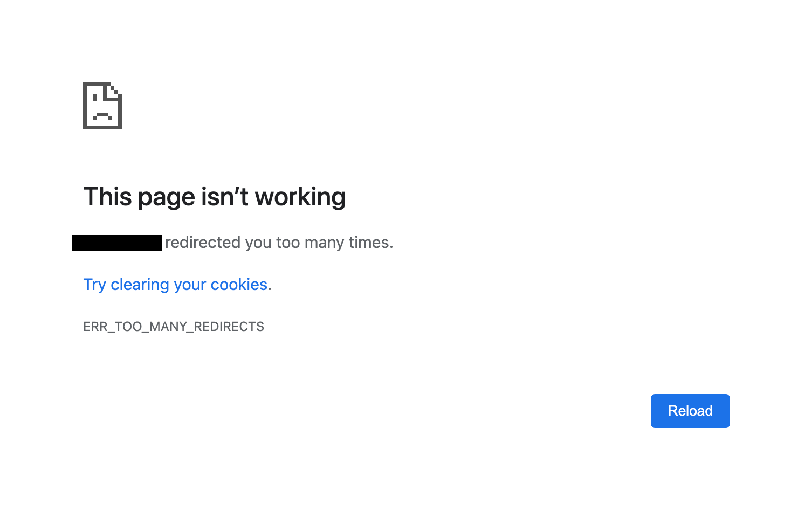
Task: Open the 'Try clearing your cookies' link
Action: coord(175,285)
